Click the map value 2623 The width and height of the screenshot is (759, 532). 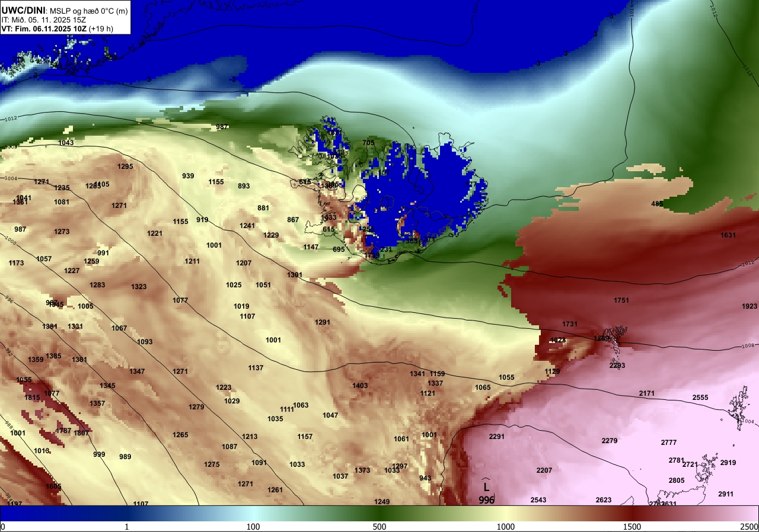click(604, 500)
